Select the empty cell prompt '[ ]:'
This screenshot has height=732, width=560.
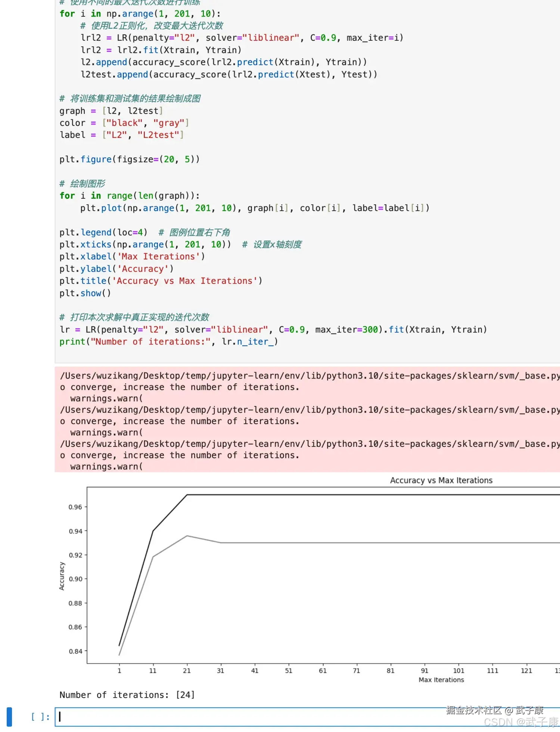(x=40, y=717)
